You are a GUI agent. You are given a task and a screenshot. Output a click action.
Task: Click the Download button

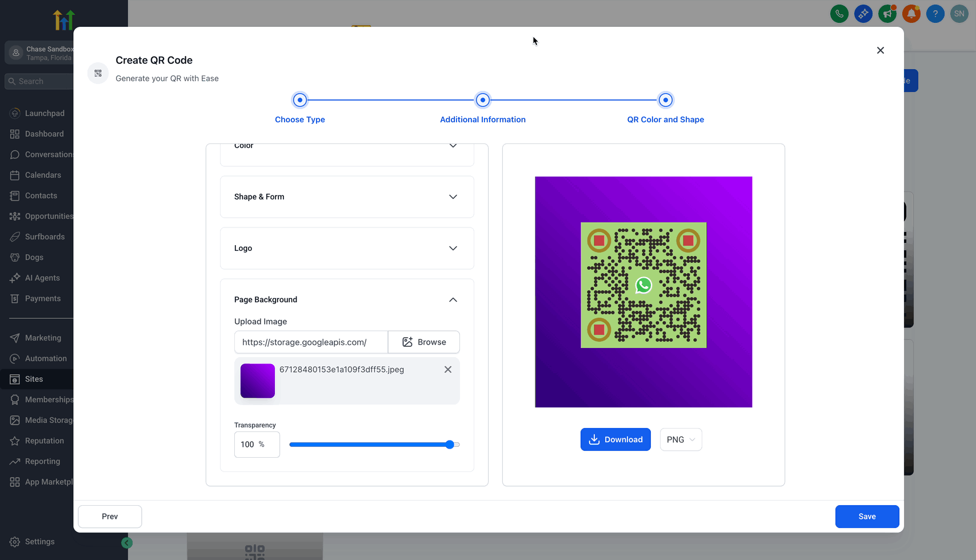[615, 439]
